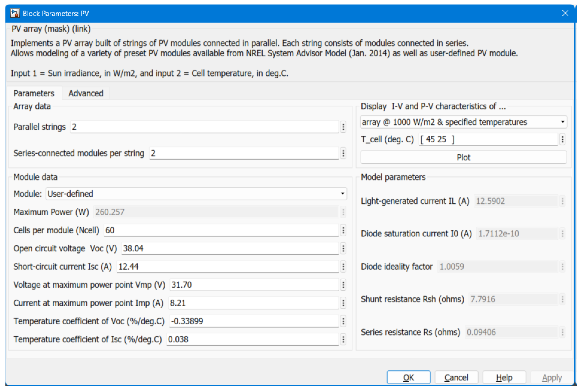Click the Parallel strings input field
This screenshot has width=583, height=392.
pyautogui.click(x=204, y=127)
